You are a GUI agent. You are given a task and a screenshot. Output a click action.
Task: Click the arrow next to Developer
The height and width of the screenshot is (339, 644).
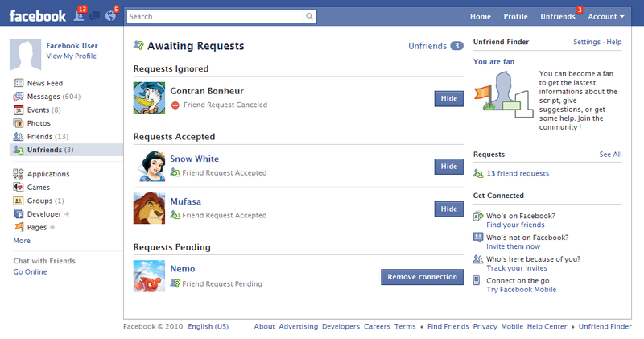pos(67,214)
